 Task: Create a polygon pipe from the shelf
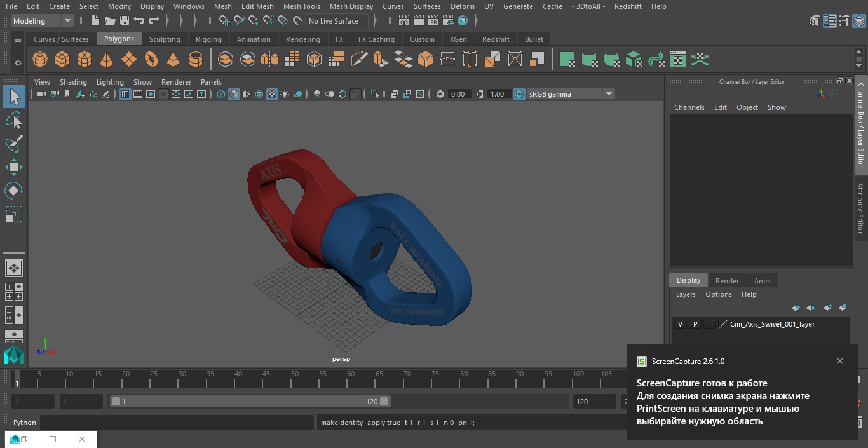coord(196,60)
